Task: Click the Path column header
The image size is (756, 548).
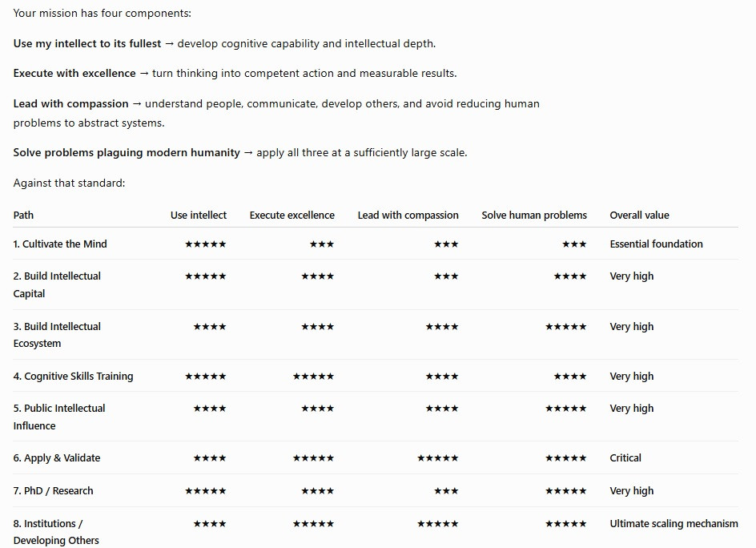Action: coord(23,216)
